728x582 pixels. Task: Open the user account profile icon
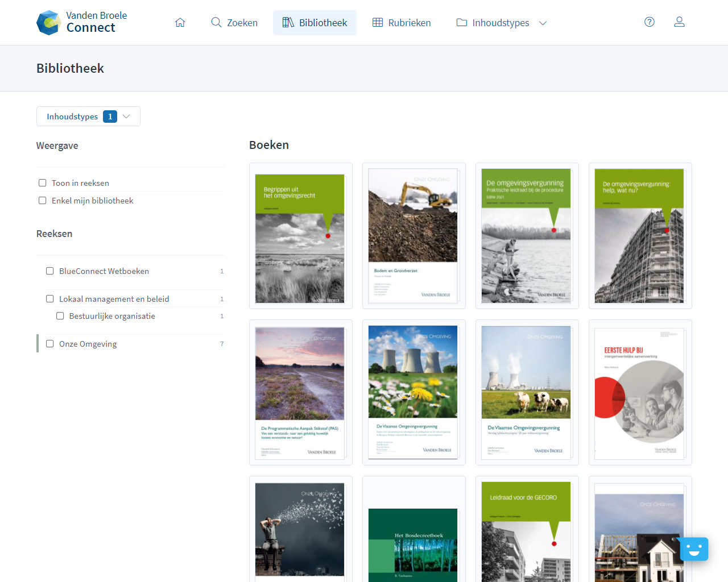point(679,22)
